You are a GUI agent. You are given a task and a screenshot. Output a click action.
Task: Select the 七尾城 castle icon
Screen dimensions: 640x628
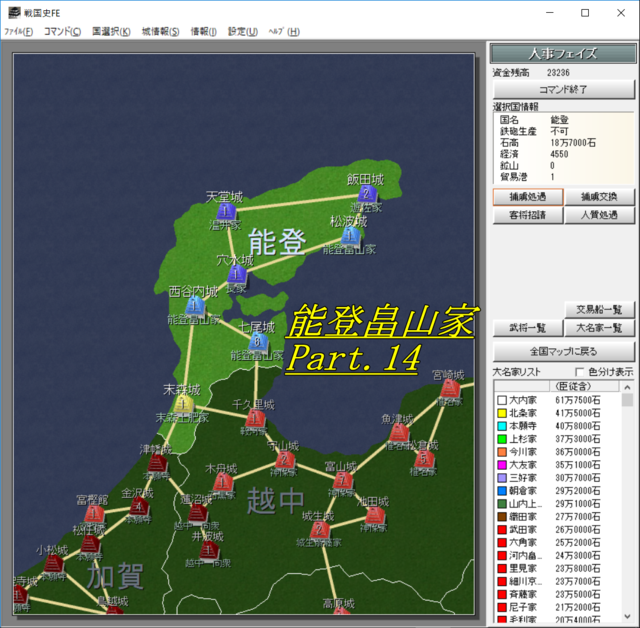(258, 342)
